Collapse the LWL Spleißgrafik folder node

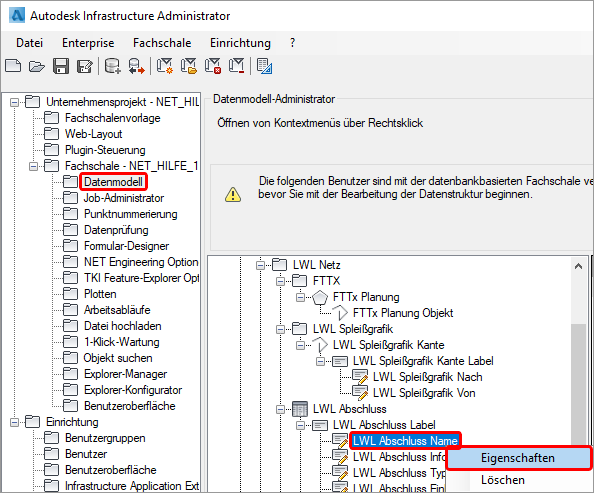point(280,329)
